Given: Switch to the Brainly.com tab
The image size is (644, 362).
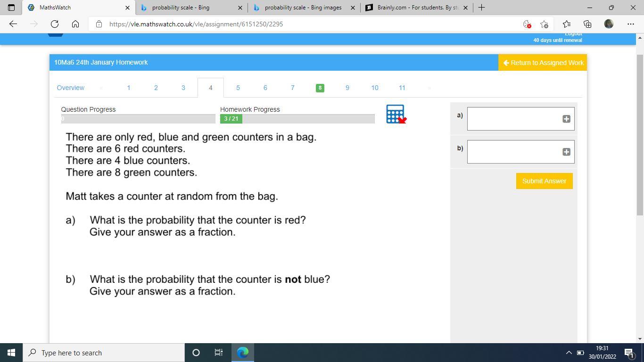Looking at the screenshot, I should pyautogui.click(x=417, y=8).
